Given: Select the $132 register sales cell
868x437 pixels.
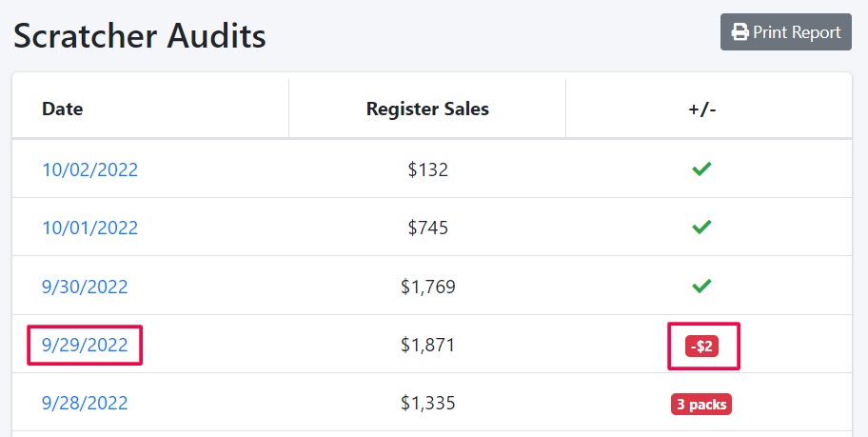Looking at the screenshot, I should point(428,169).
